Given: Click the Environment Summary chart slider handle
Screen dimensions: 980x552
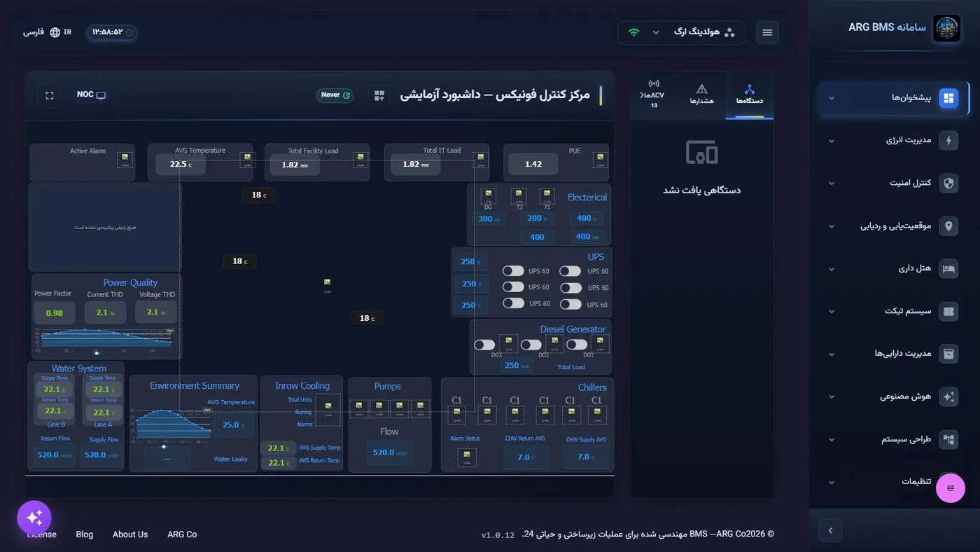Looking at the screenshot, I should [164, 446].
